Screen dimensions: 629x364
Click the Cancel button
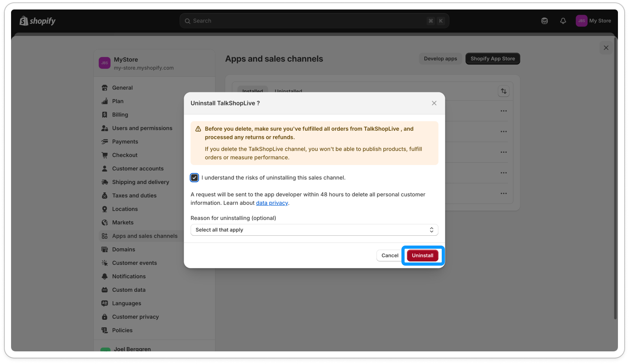point(390,255)
